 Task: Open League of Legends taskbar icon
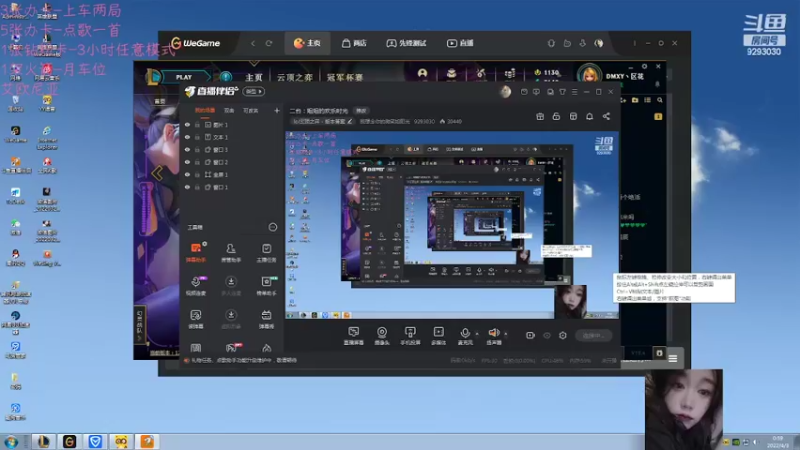click(x=43, y=441)
